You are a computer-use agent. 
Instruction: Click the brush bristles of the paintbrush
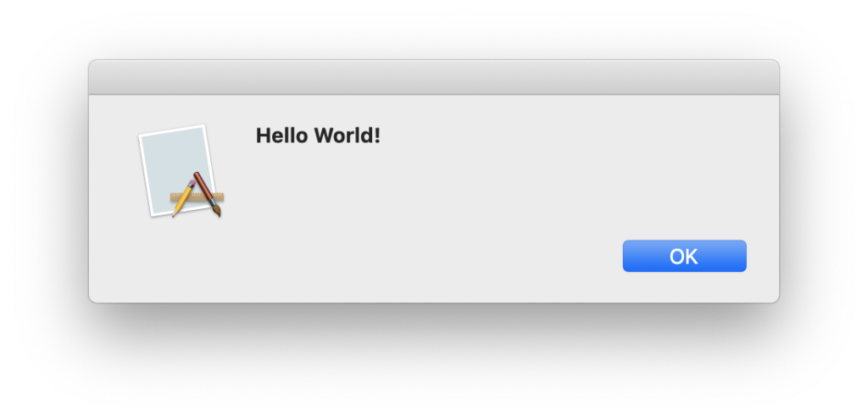coord(216,211)
